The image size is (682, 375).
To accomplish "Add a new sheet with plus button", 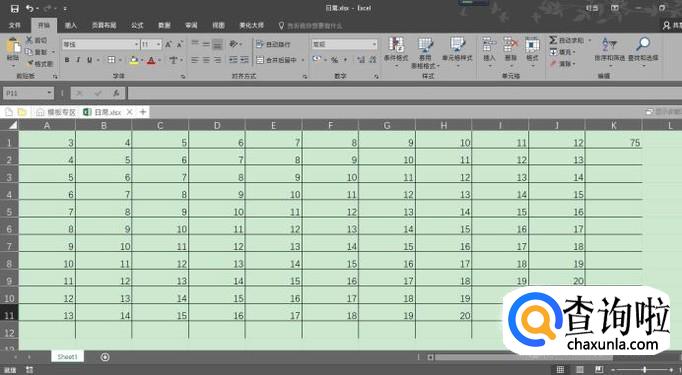I will click(x=105, y=357).
